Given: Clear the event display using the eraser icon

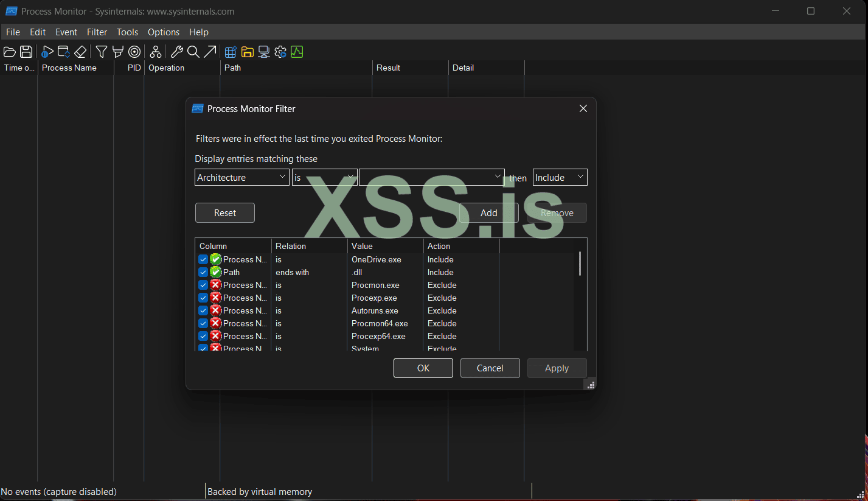Looking at the screenshot, I should 80,52.
